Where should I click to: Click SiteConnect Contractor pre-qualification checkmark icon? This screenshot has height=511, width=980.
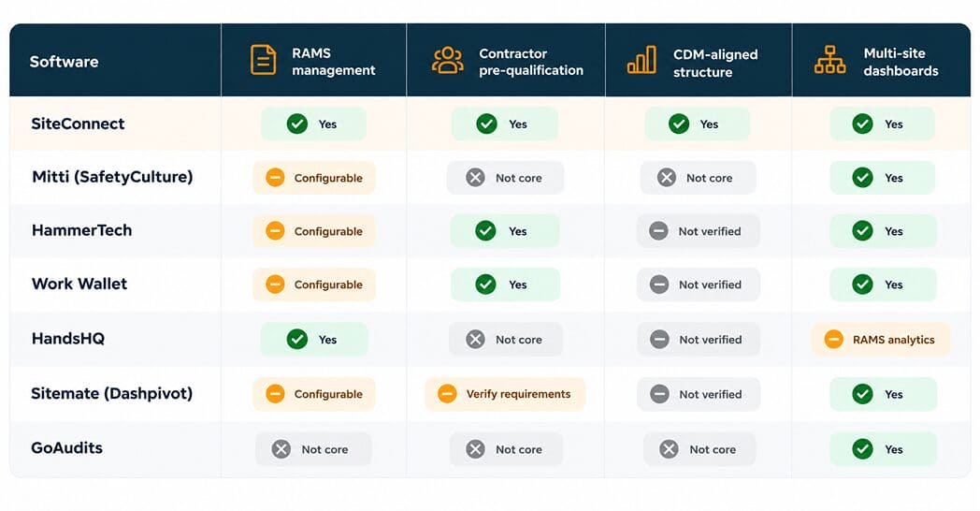point(486,124)
